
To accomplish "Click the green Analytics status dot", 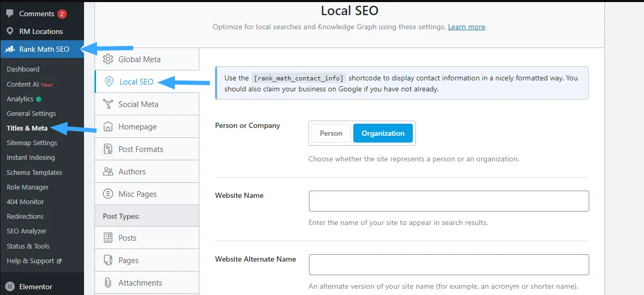I will (39, 99).
